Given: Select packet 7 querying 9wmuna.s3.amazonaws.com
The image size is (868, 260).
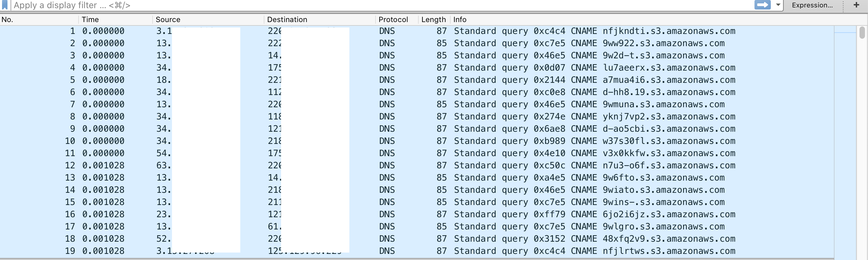Looking at the screenshot, I should pos(417,104).
